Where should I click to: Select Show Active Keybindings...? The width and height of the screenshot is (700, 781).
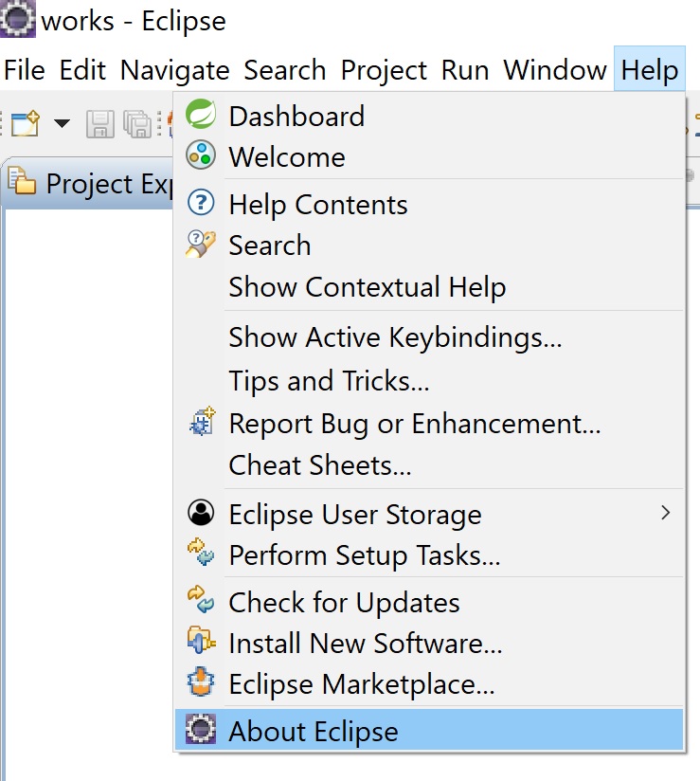429,337
